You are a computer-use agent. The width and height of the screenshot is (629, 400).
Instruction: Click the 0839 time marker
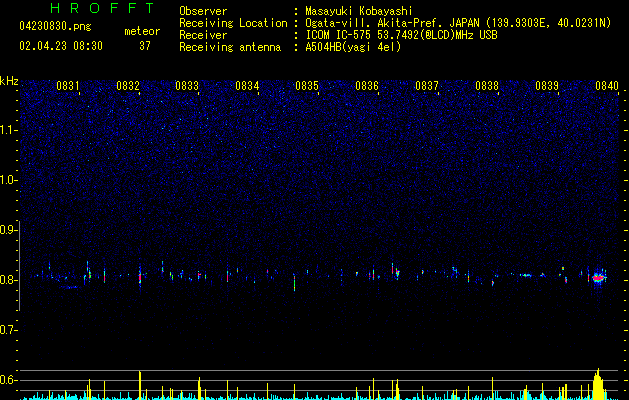click(547, 86)
